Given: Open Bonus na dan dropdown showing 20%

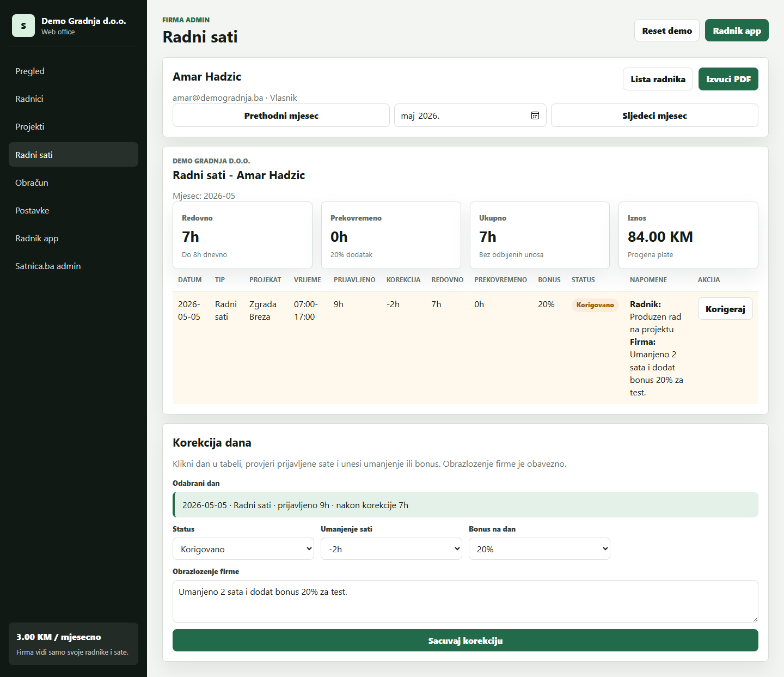Looking at the screenshot, I should pos(540,549).
